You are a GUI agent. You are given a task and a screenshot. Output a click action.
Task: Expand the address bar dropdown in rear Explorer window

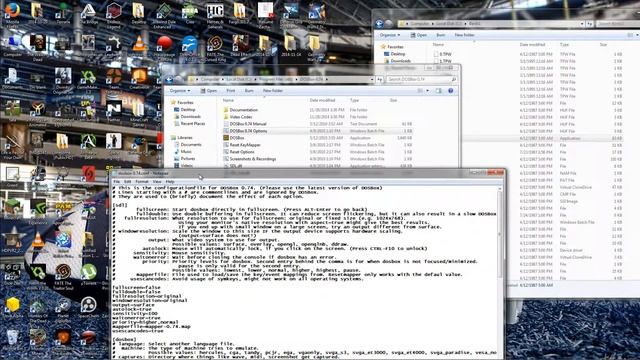pos(582,24)
